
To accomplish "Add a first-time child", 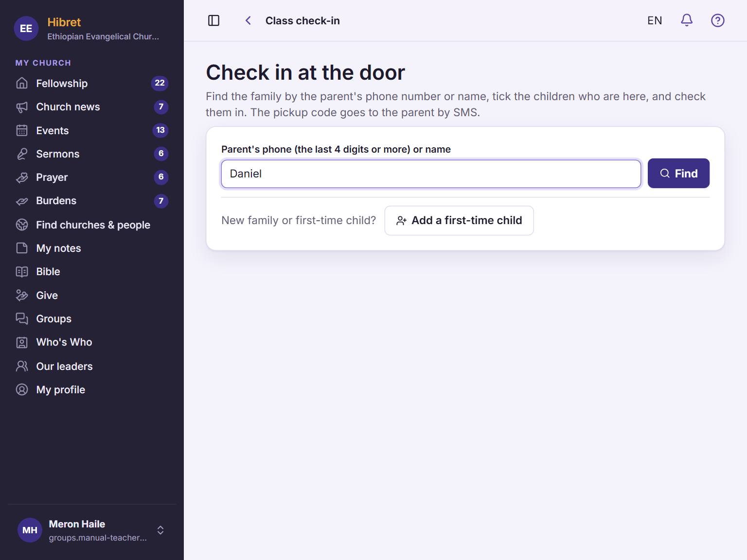I will 459,221.
